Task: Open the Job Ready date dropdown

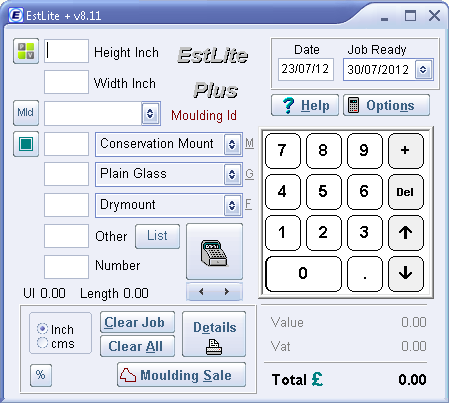Action: click(x=423, y=70)
